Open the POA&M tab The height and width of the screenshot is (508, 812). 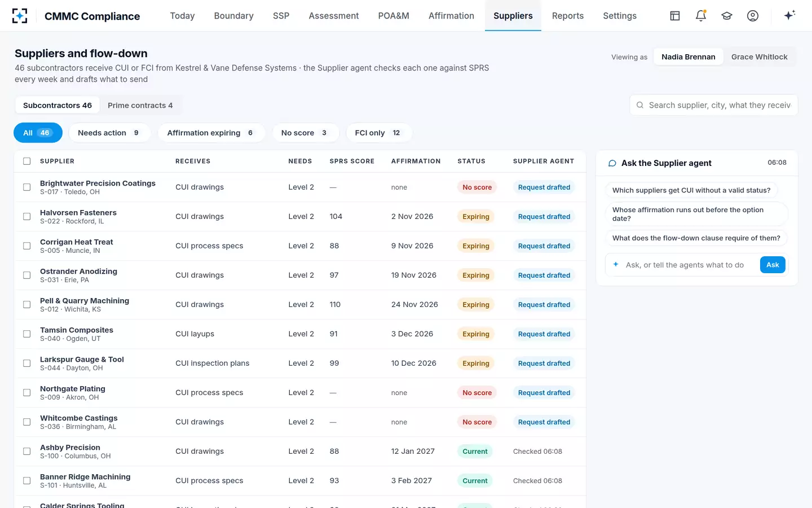click(394, 16)
